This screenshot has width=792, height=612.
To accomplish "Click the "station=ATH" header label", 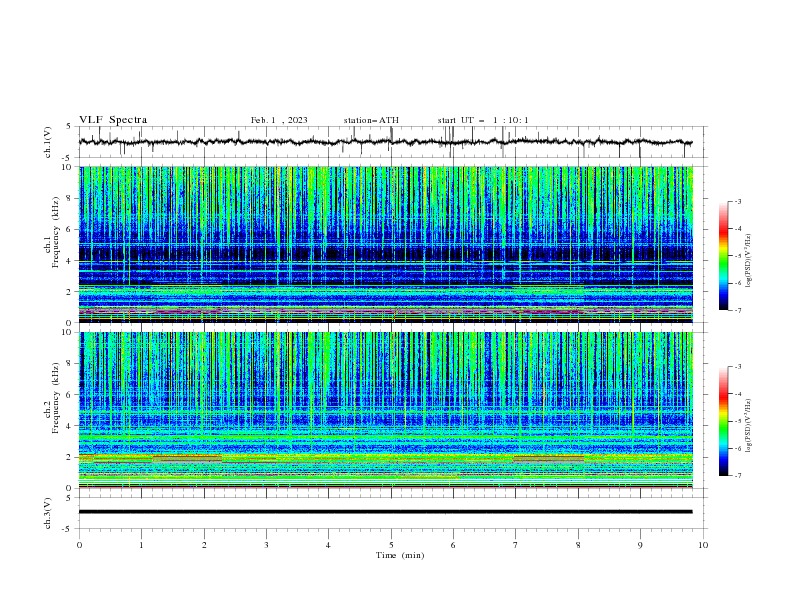I will pyautogui.click(x=371, y=120).
